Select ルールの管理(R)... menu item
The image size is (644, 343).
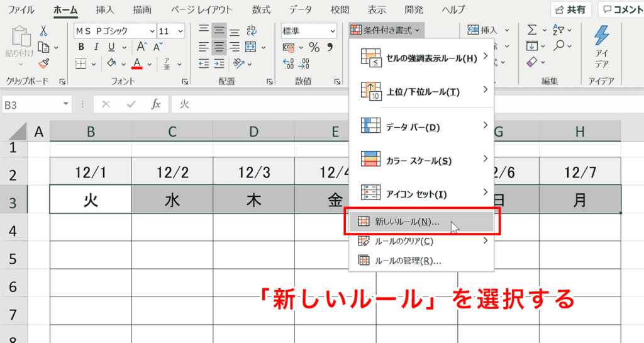421,261
